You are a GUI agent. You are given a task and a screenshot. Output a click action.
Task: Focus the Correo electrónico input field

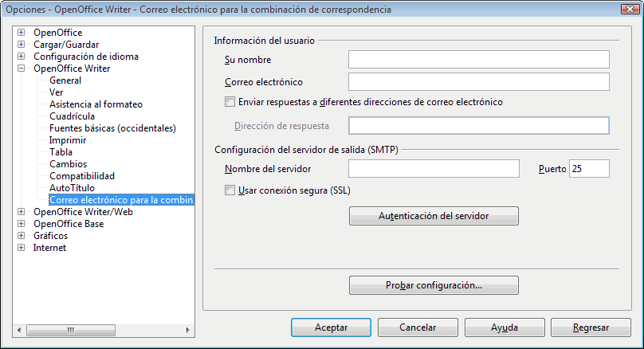click(x=479, y=82)
